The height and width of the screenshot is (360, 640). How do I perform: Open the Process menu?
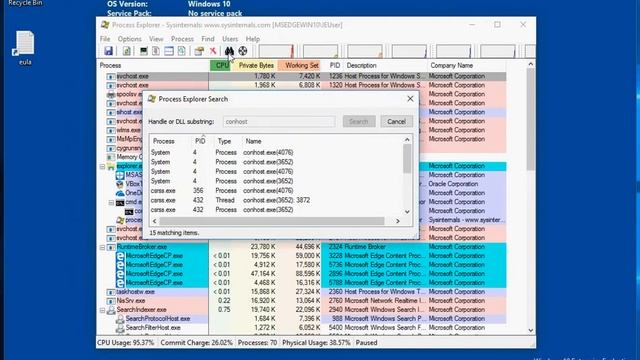pyautogui.click(x=182, y=39)
